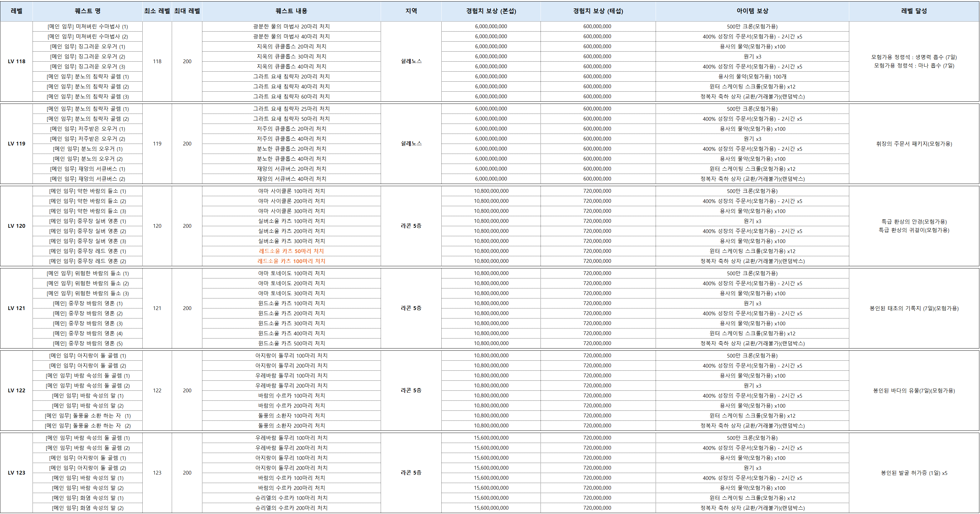
Task: Select 봉인된 발굴 허가증 (1일) x5 cell
Action: click(914, 473)
